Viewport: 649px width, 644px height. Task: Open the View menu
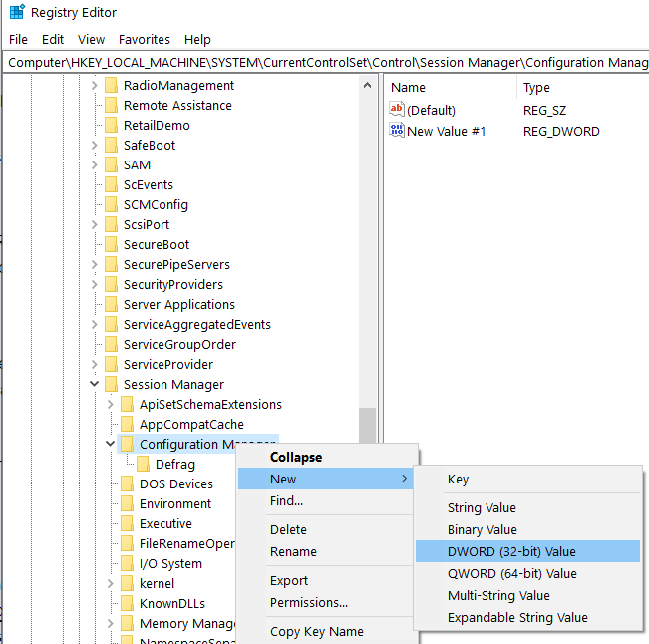tap(91, 39)
